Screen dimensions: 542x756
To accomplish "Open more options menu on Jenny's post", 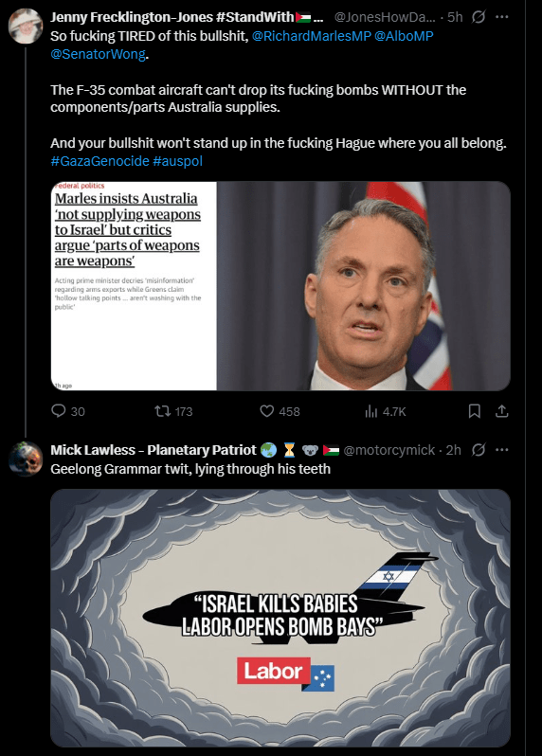I will 502,17.
